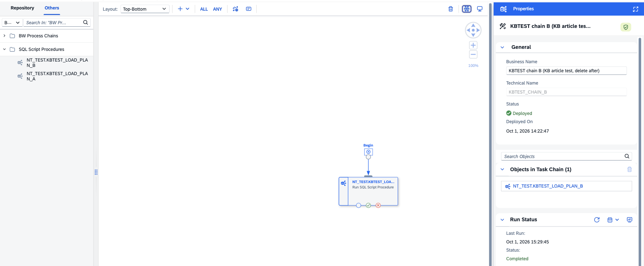644x266 pixels.
Task: Click the plus add icon in toolbar
Action: point(180,9)
